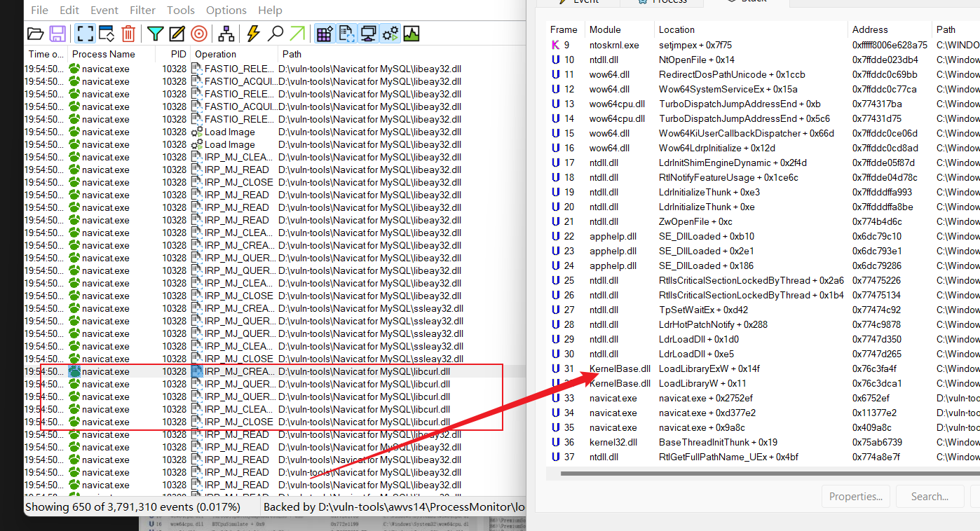Viewport: 980px width, 531px height.
Task: Click the U icon on frame 31
Action: pos(556,368)
